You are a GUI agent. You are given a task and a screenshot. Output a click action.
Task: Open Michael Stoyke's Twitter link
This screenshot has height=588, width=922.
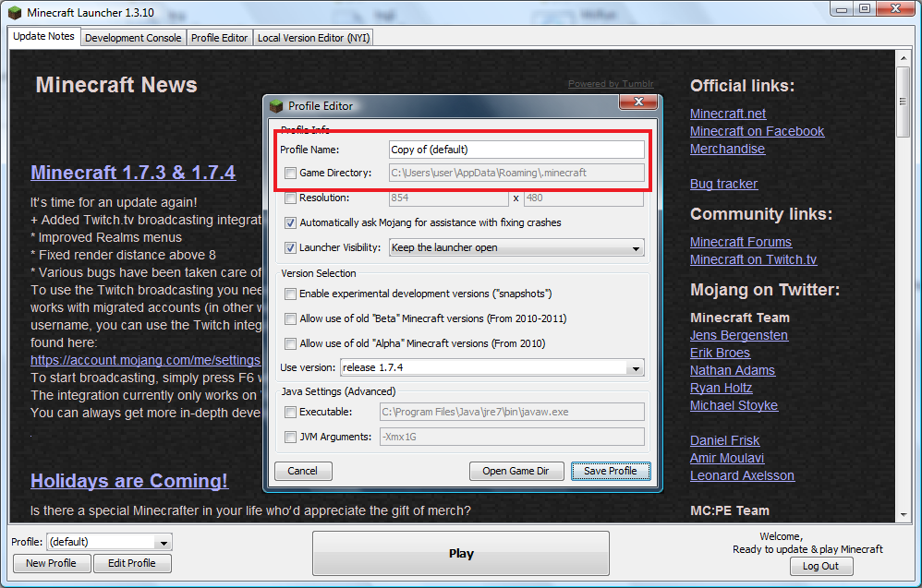(734, 406)
